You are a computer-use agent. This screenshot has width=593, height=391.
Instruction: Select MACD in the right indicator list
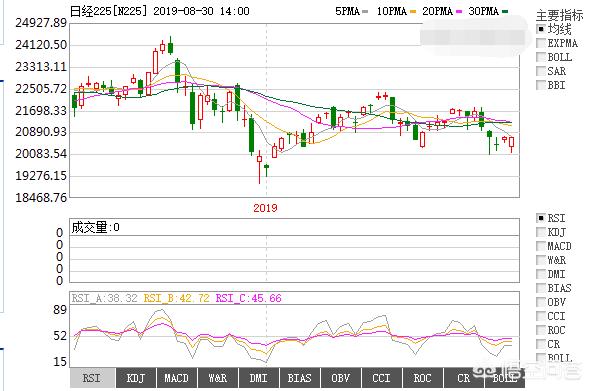pos(541,246)
